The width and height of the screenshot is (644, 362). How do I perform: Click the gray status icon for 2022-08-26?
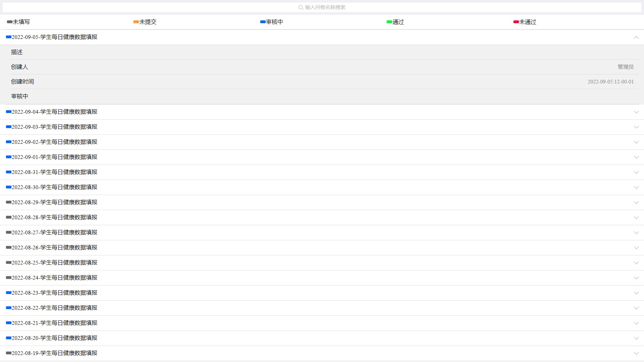click(x=9, y=248)
